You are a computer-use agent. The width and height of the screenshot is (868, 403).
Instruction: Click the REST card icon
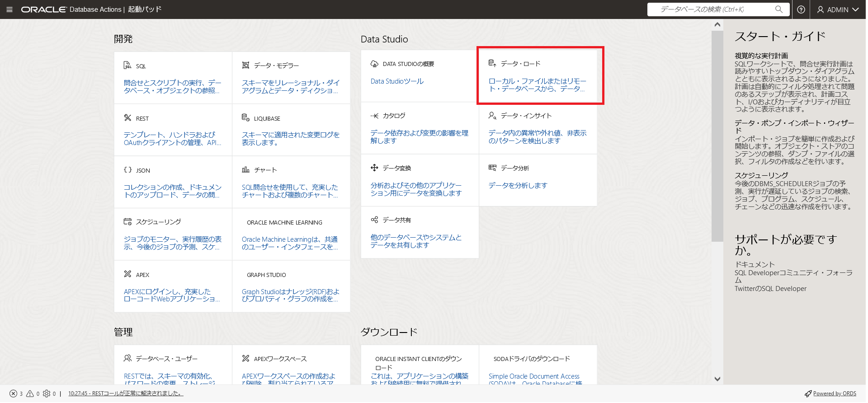click(127, 118)
